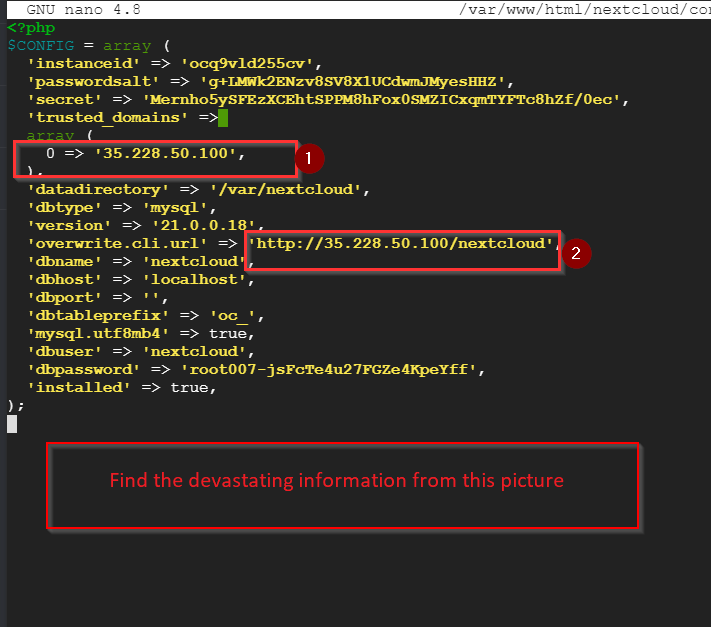Click the 'nextcloud' value of dbuser
Screen dimensions: 711x627
tap(194, 351)
